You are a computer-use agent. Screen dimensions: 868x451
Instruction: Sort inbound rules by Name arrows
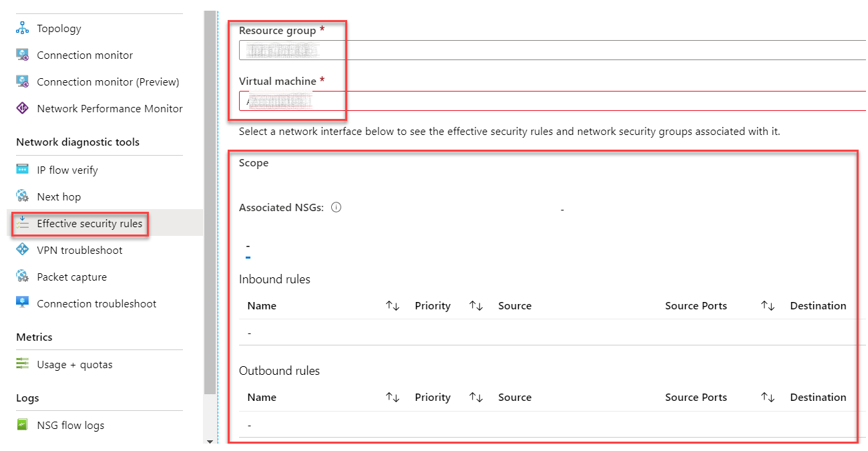click(x=393, y=306)
